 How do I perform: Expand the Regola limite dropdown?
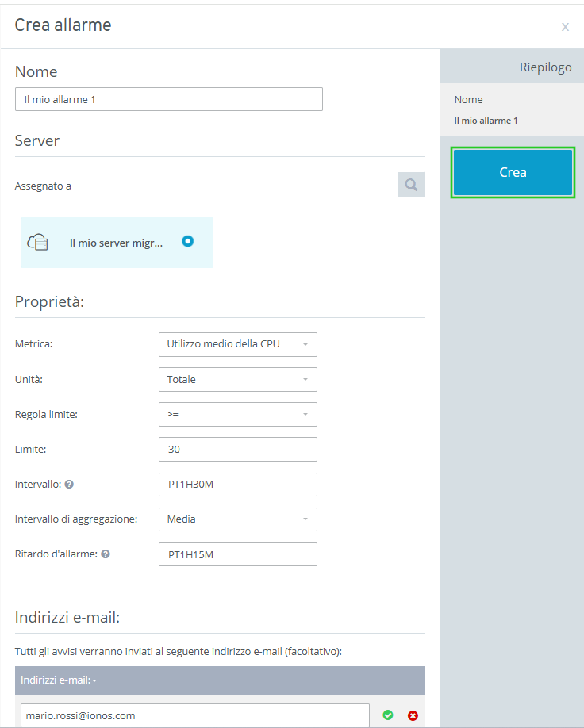[x=237, y=414]
